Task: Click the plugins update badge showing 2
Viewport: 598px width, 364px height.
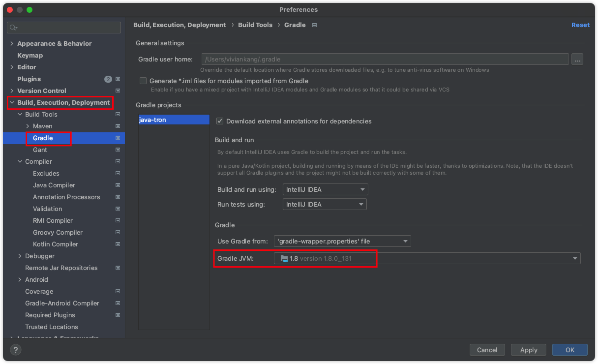Action: click(x=108, y=79)
